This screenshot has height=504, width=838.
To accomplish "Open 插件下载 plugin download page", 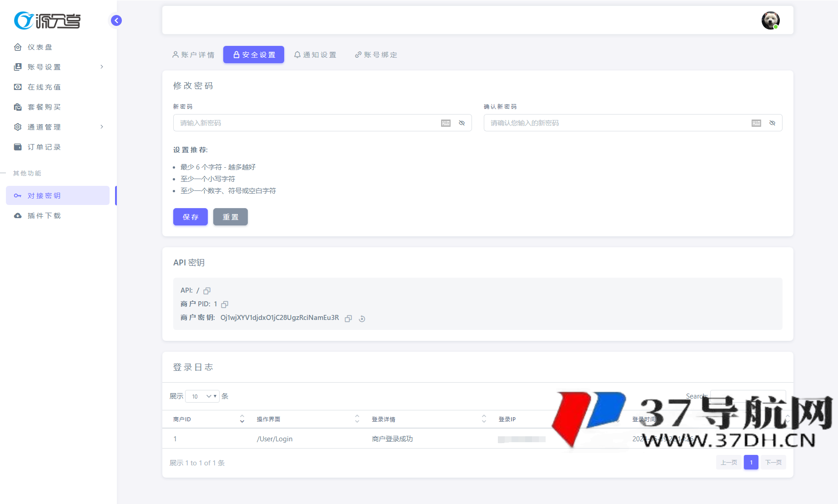I will 44,215.
